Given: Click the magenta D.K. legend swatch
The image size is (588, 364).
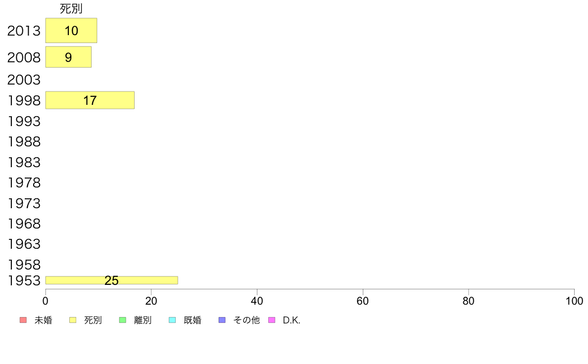Looking at the screenshot, I should [272, 320].
